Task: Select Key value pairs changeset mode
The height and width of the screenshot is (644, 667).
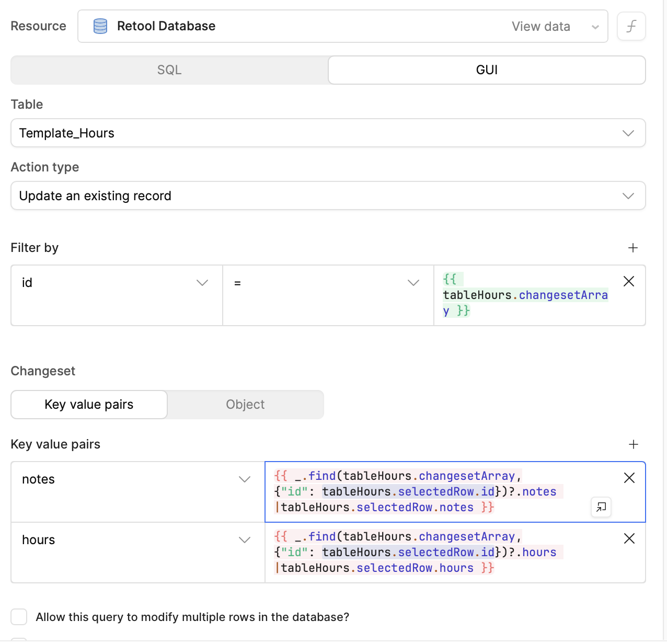Action: click(x=89, y=405)
